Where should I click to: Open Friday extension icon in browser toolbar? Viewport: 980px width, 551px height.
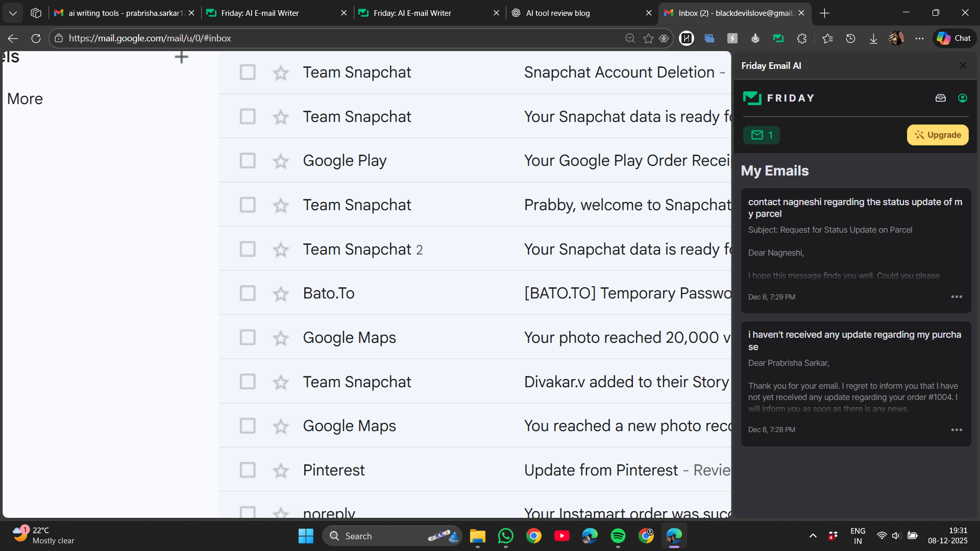pyautogui.click(x=778, y=38)
